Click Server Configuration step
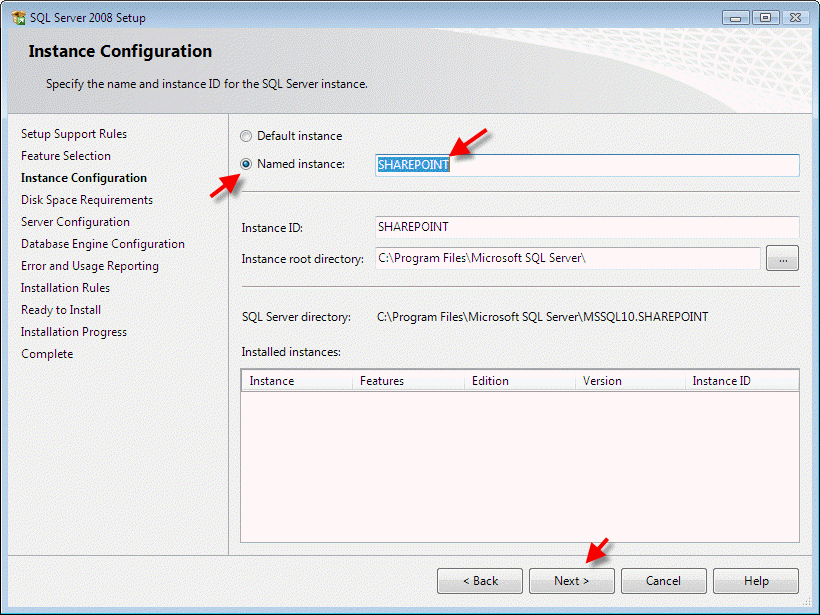The width and height of the screenshot is (820, 615). pos(75,222)
